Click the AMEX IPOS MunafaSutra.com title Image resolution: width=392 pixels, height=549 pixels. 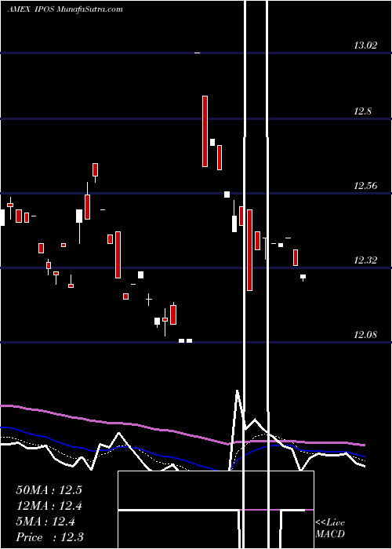[x=65, y=9]
